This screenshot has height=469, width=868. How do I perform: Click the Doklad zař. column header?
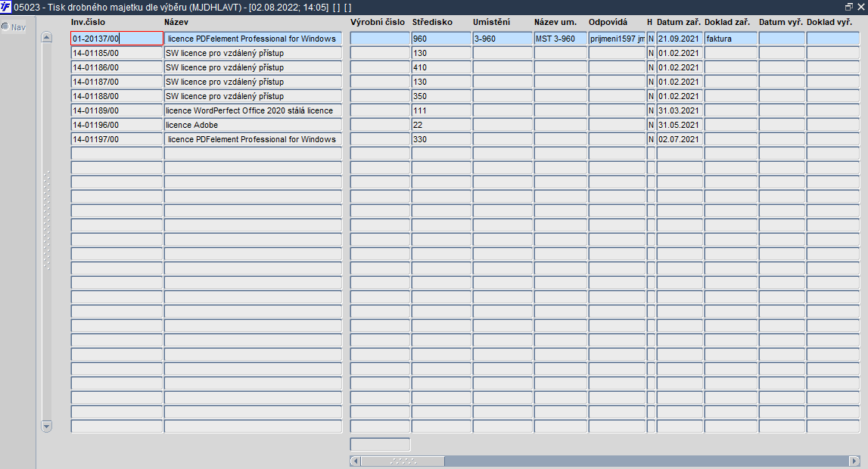point(727,22)
